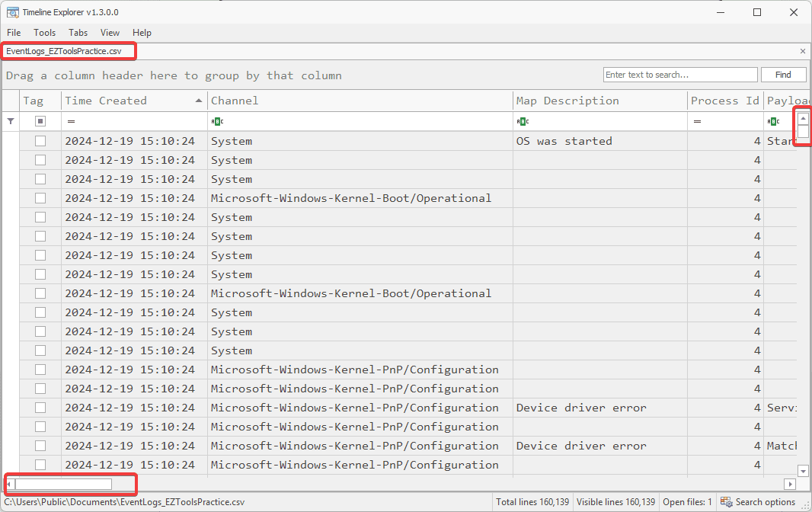Open the Tabs menu
Viewport: 812px width, 512px height.
tap(78, 33)
